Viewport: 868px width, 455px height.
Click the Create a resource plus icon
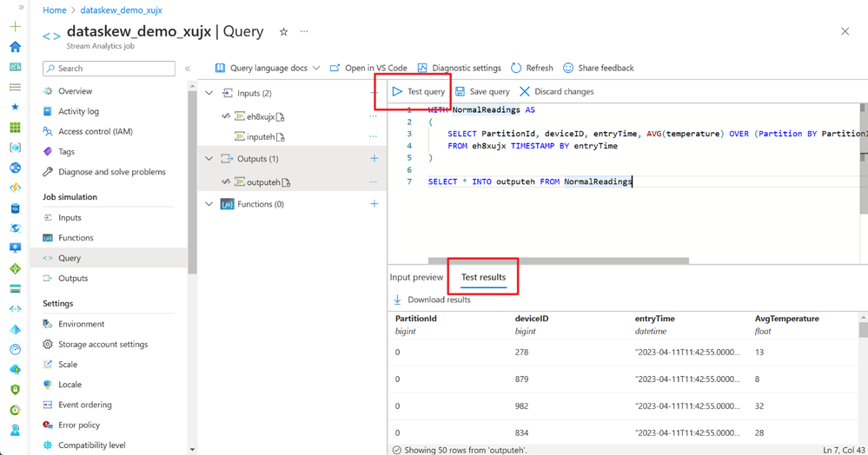[16, 26]
